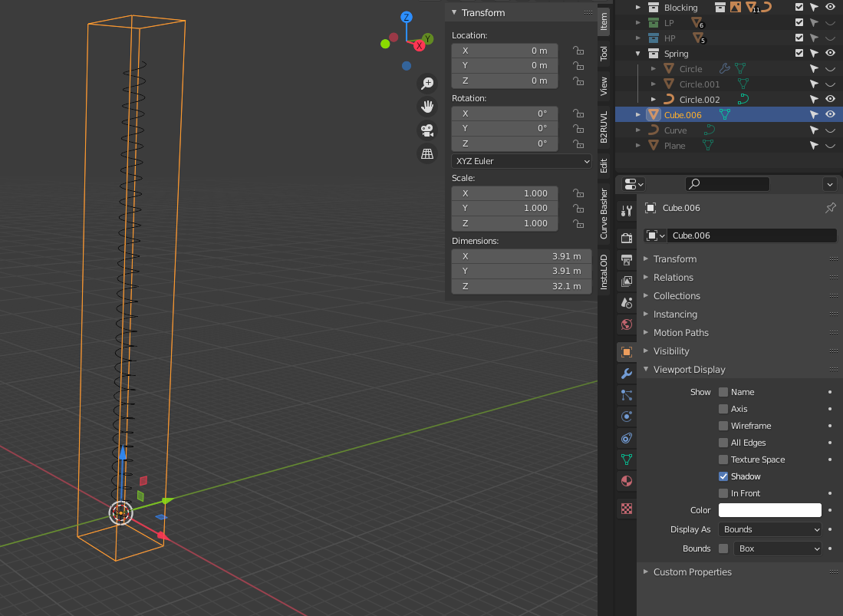Select the Modifier properties wrench icon

click(x=626, y=374)
